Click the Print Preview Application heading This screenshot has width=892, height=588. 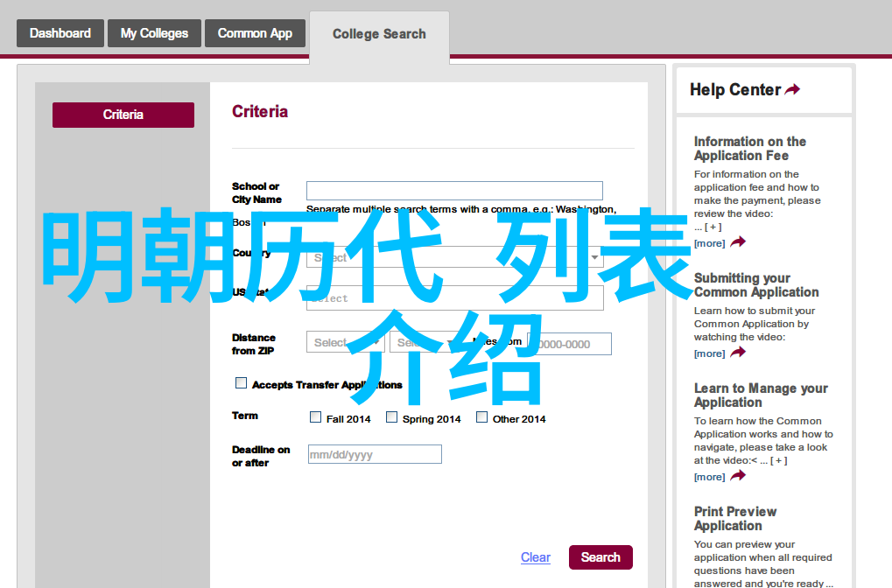(x=735, y=519)
